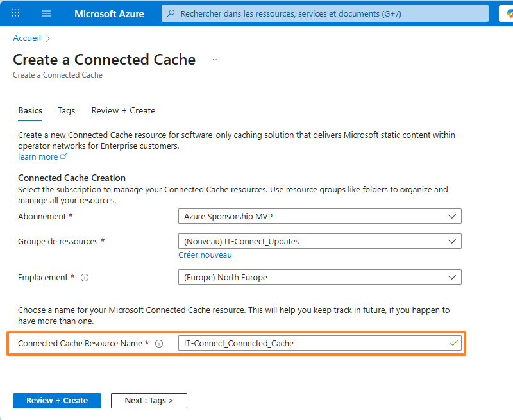Click the blue Review + Create button
Screen dimensions: 513x420
pos(57,401)
